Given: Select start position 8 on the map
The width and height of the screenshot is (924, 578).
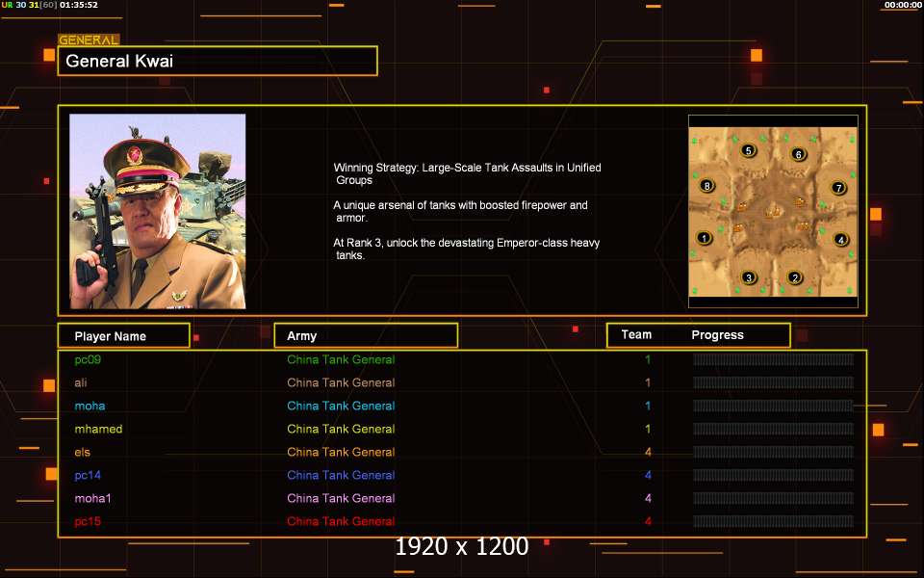Looking at the screenshot, I should [706, 186].
